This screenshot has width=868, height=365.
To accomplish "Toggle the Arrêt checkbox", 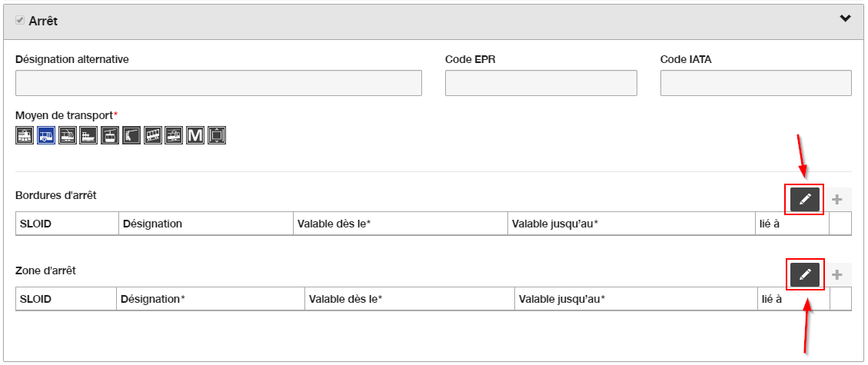I will click(20, 21).
